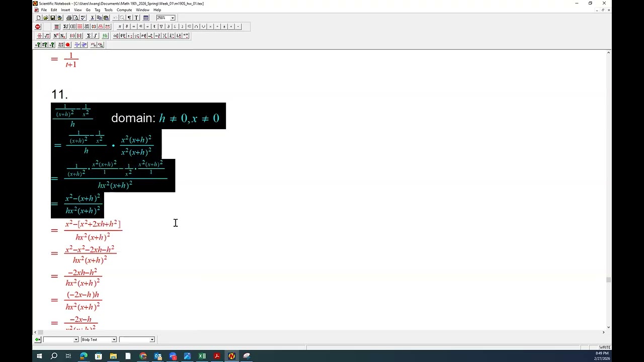This screenshot has height=362, width=644.
Task: Open the Edit menu
Action: pyautogui.click(x=54, y=10)
